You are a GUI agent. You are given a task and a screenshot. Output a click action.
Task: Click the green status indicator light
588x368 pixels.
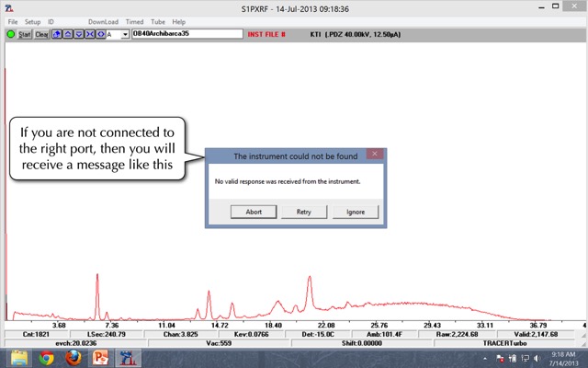pyautogui.click(x=10, y=34)
